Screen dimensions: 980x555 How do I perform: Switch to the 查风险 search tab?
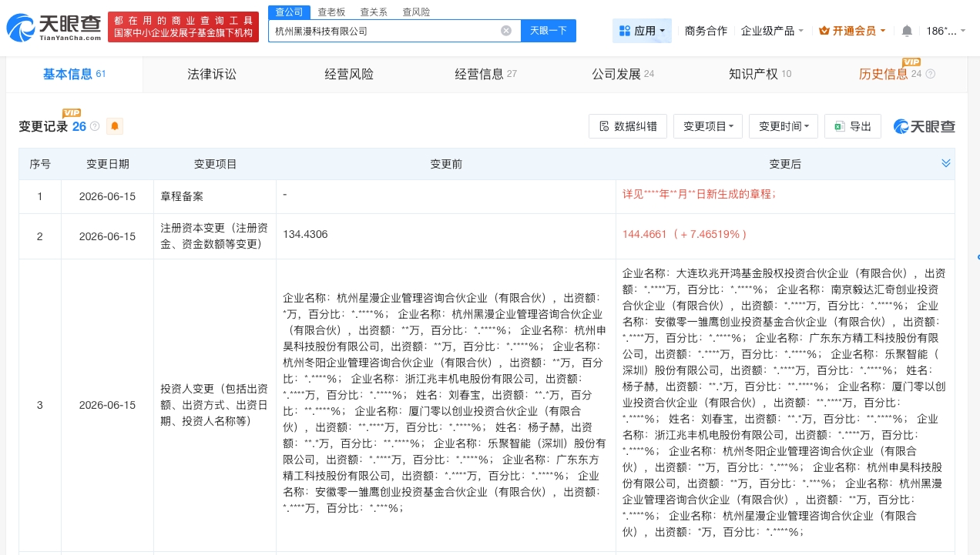(416, 12)
